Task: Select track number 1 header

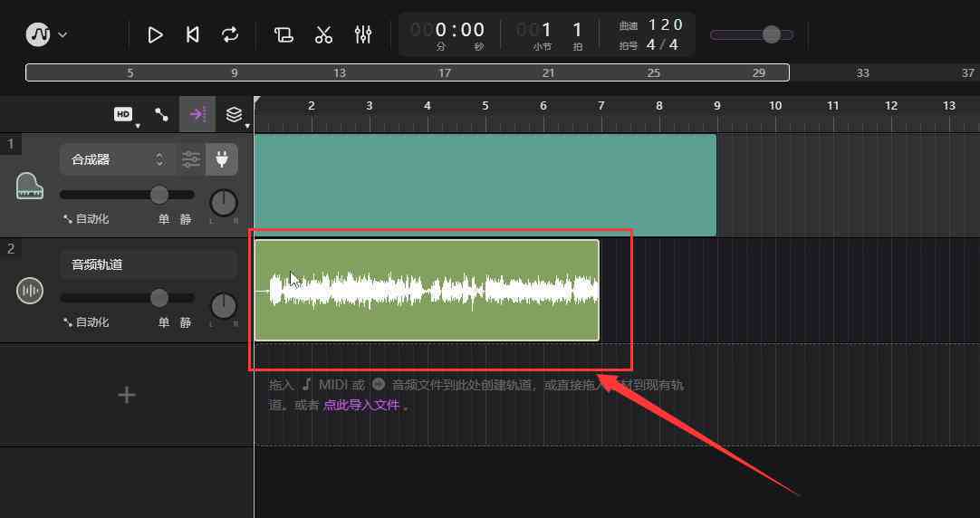Action: (x=11, y=145)
